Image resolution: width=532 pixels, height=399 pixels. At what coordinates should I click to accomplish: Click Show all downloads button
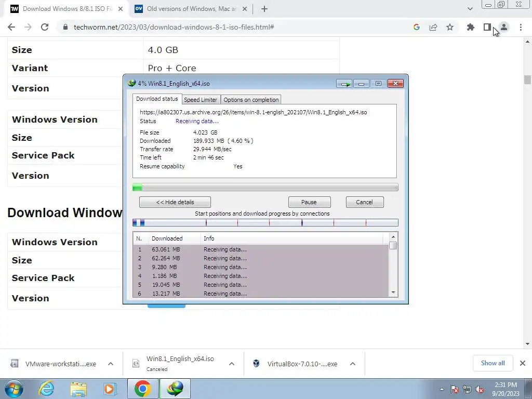[x=493, y=363]
